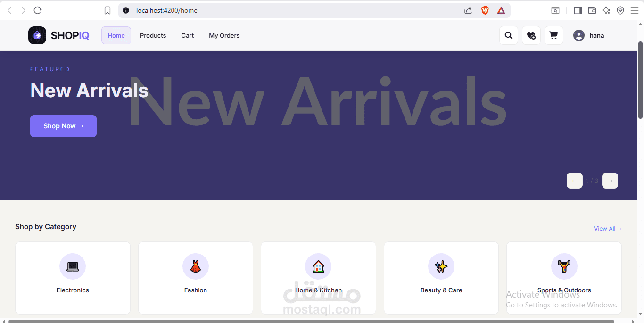The image size is (644, 323).
Task: Open the hana account menu
Action: [x=588, y=35]
